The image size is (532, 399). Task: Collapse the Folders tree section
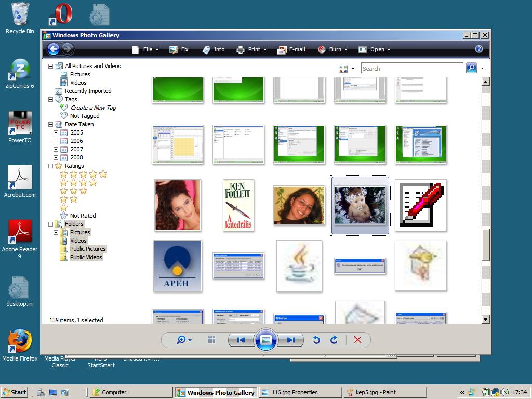(x=51, y=224)
